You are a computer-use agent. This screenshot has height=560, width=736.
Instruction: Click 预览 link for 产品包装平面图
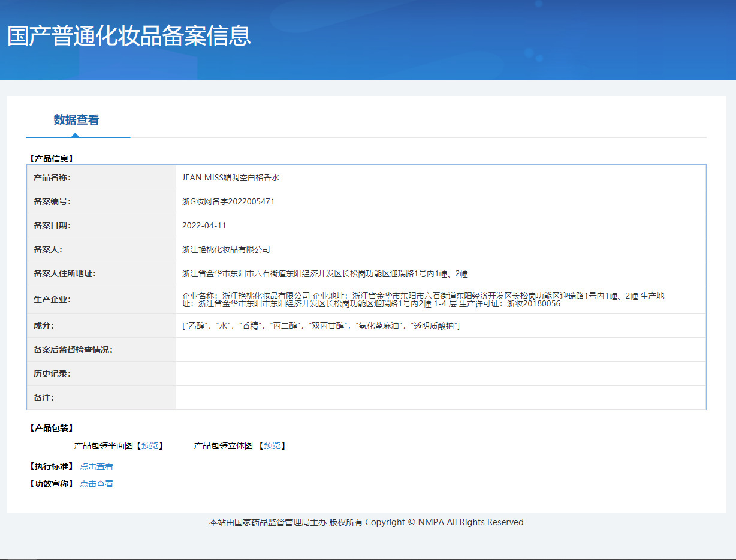pyautogui.click(x=150, y=445)
